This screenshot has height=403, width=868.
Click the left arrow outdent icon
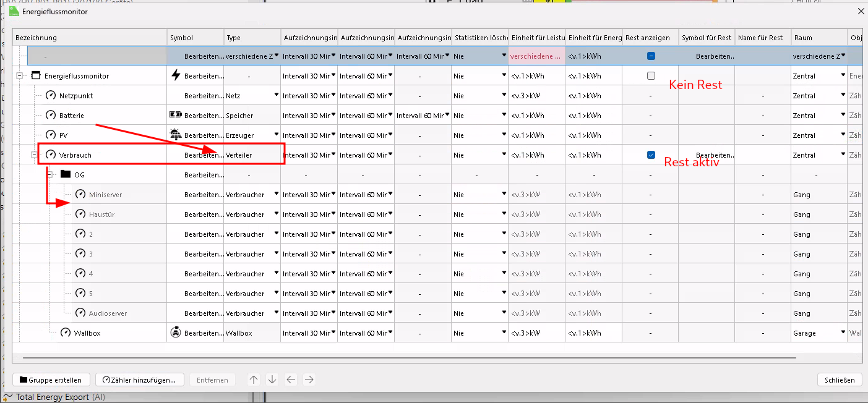291,380
